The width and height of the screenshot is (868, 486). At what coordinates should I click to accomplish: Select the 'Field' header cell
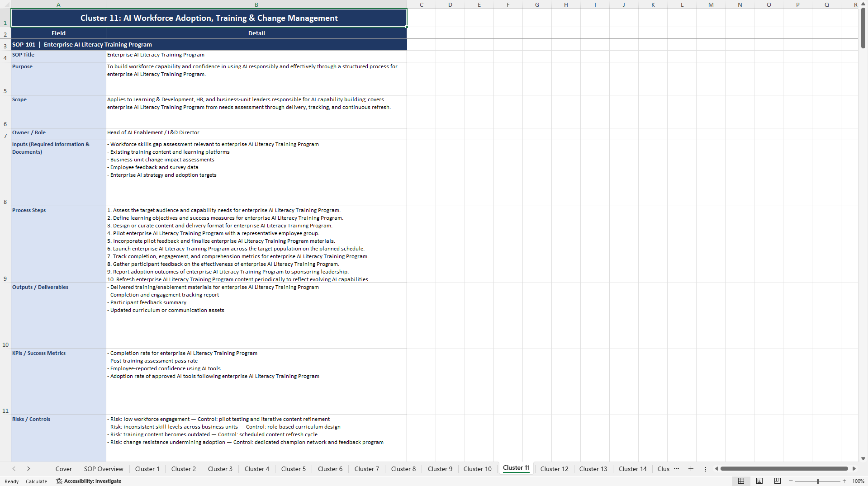pyautogui.click(x=58, y=33)
